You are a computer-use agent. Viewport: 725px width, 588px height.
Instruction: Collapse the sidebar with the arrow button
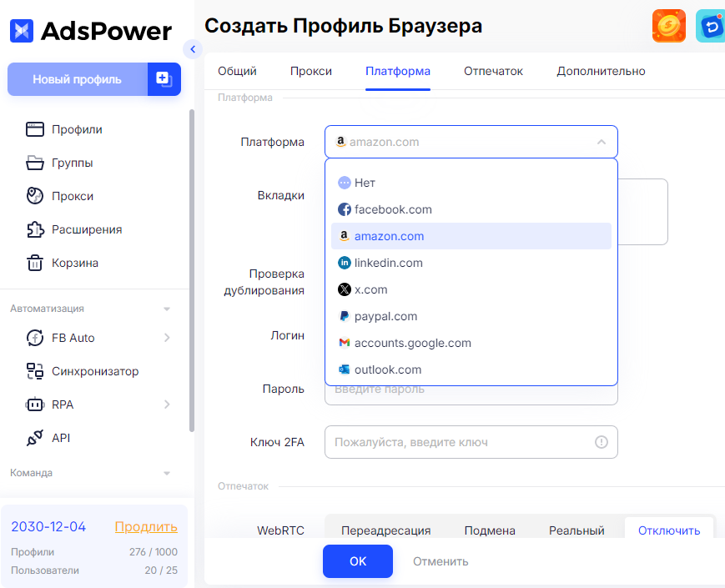pos(193,49)
